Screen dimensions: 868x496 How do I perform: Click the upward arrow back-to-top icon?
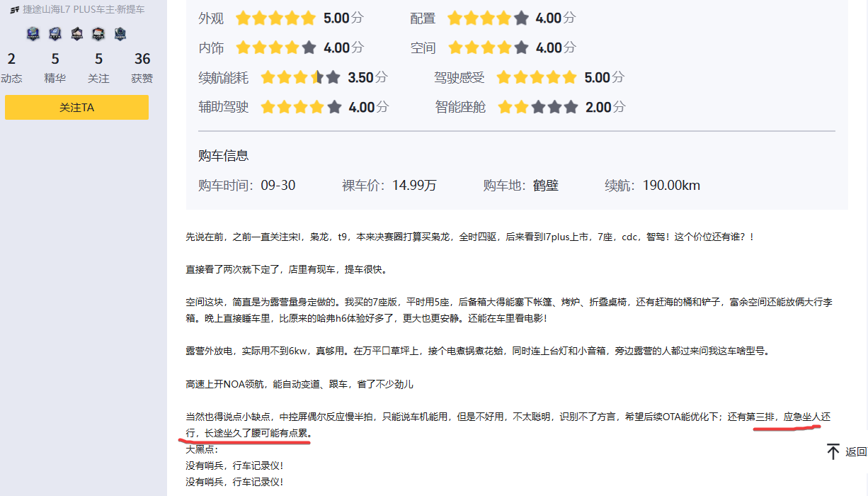[833, 451]
